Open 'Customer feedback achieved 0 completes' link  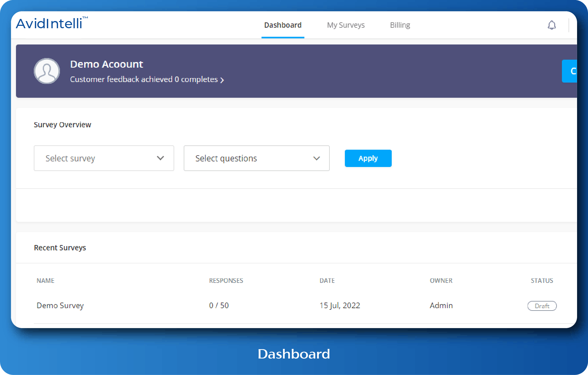pyautogui.click(x=147, y=79)
